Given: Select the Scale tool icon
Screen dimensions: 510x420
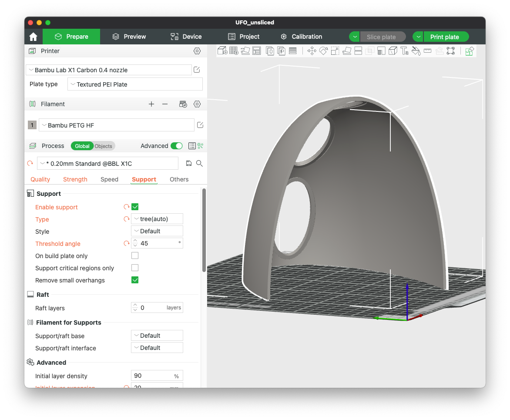Looking at the screenshot, I should pos(335,51).
